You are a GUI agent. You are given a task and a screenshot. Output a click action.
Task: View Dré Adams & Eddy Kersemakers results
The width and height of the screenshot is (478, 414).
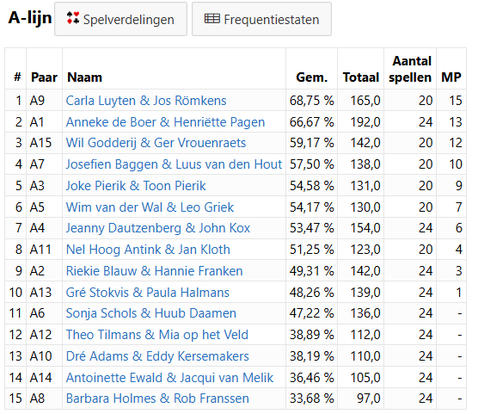click(157, 356)
